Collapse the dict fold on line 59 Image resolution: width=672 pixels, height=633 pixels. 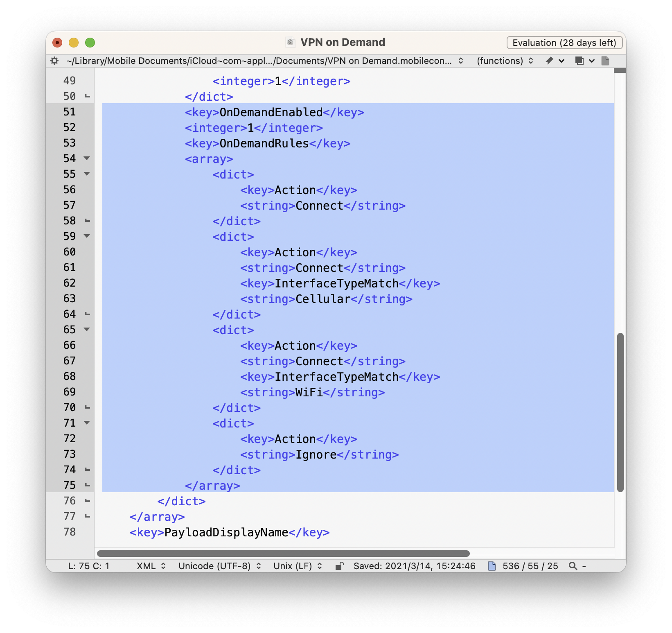tap(87, 236)
